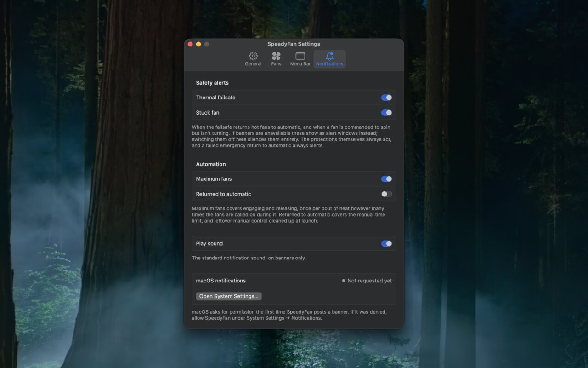Click the "The standard notification sound" description
The width and height of the screenshot is (588, 368).
tap(249, 258)
